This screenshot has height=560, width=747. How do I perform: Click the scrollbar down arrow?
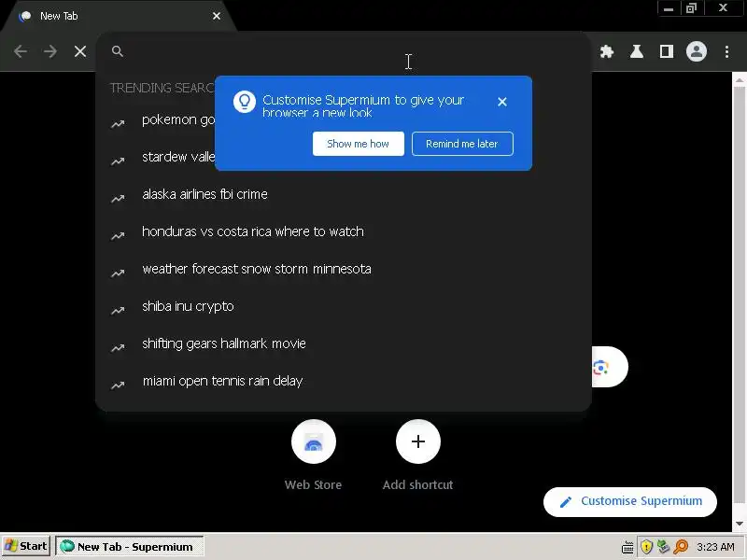click(740, 524)
